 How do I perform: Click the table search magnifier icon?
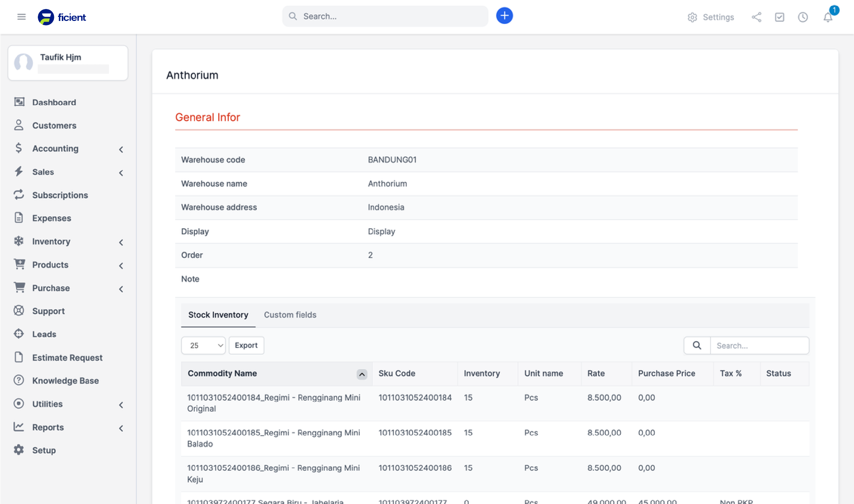[x=697, y=345]
